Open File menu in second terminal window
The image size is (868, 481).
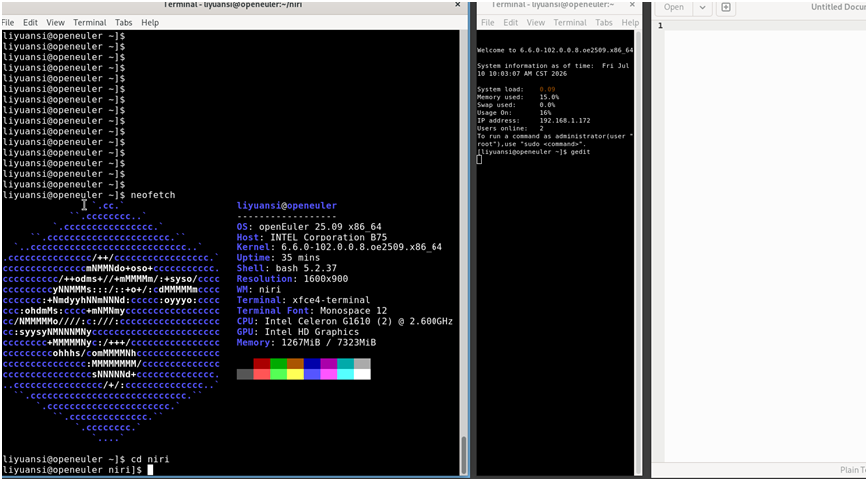tap(488, 23)
